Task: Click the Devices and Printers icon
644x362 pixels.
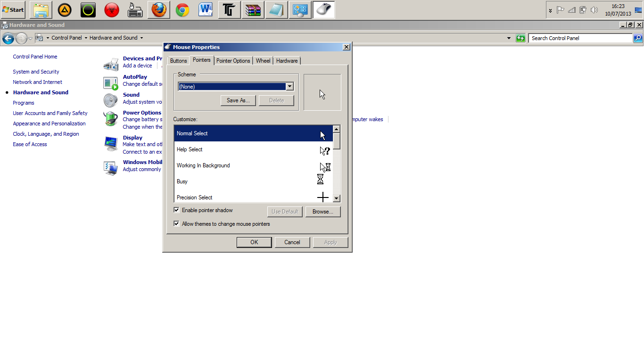Action: 111,64
